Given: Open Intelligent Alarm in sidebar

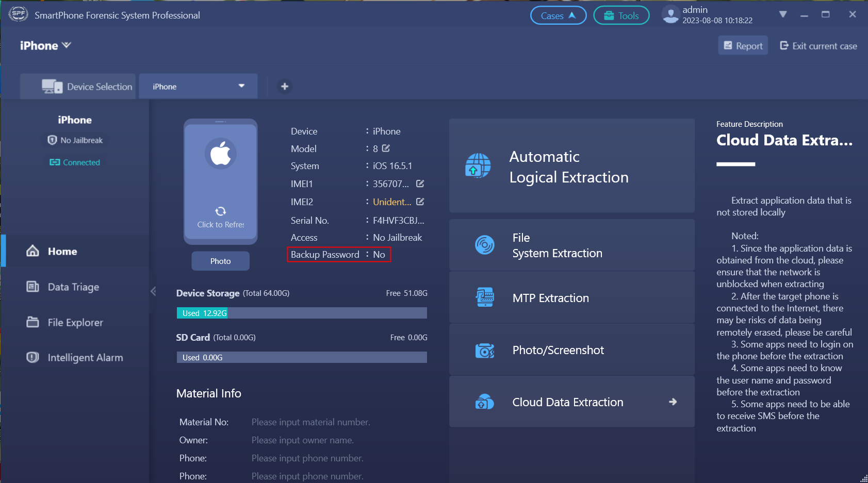Looking at the screenshot, I should pyautogui.click(x=75, y=357).
